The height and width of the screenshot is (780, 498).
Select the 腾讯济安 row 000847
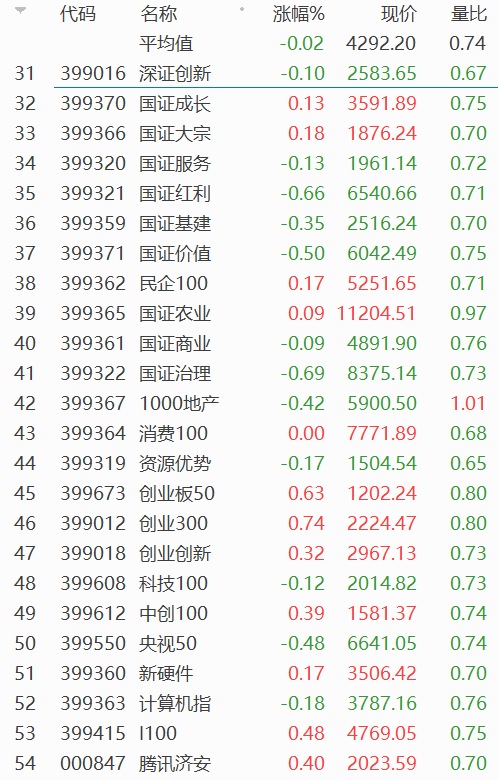click(249, 763)
